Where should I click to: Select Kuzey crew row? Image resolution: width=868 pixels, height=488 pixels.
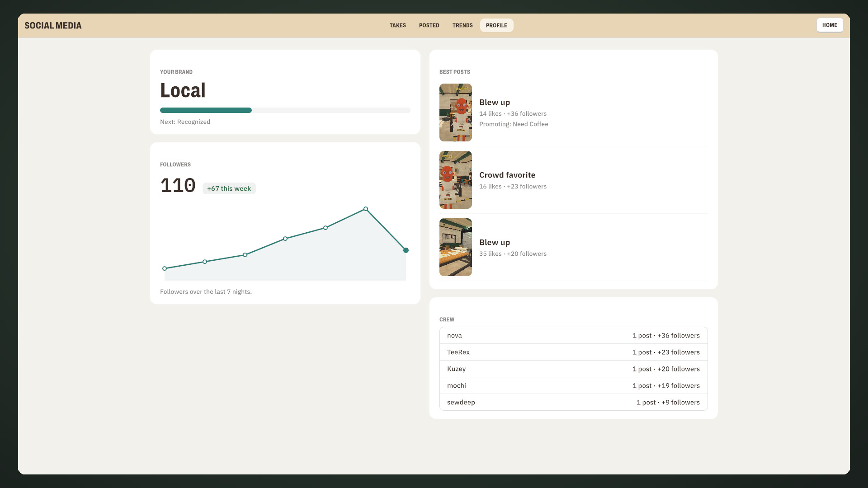click(573, 369)
